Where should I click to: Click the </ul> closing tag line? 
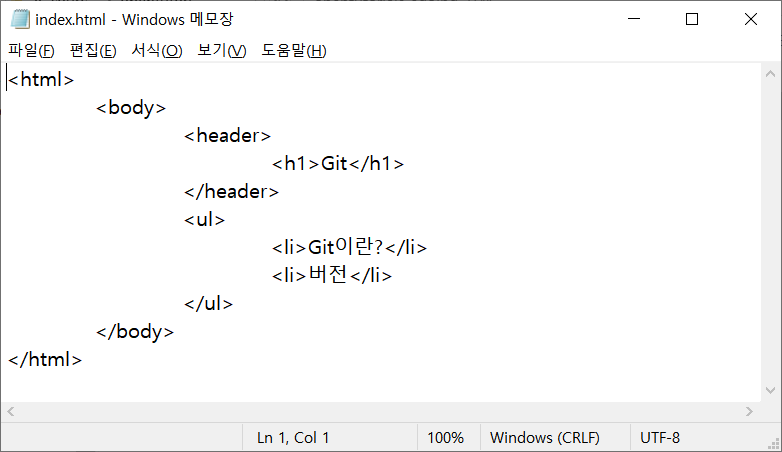[208, 303]
